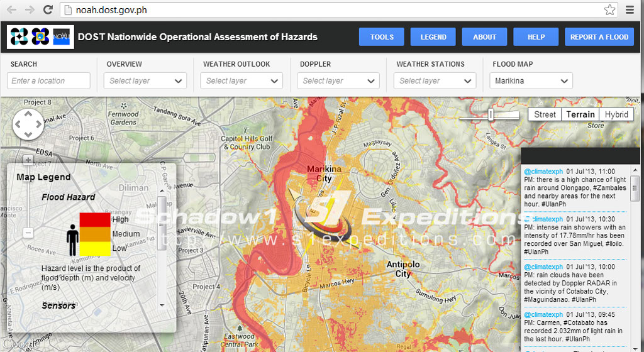644x352 pixels.
Task: Pan map left with pan control arrow
Action: click(18, 124)
